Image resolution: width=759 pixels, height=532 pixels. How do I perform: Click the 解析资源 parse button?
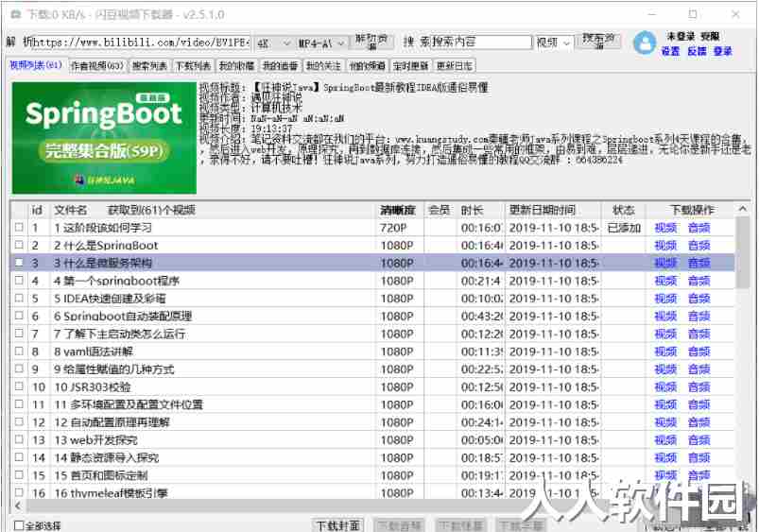pos(372,43)
